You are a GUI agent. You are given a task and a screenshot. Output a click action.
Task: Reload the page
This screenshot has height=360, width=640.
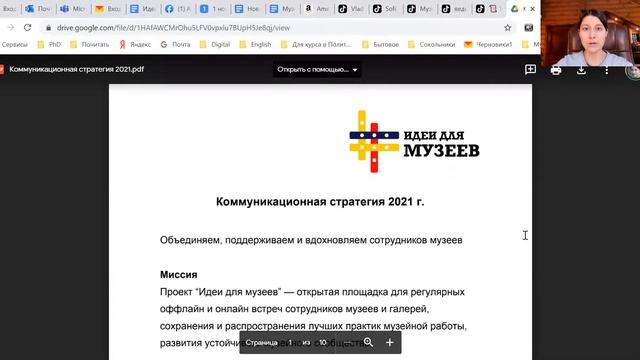pyautogui.click(x=27, y=27)
